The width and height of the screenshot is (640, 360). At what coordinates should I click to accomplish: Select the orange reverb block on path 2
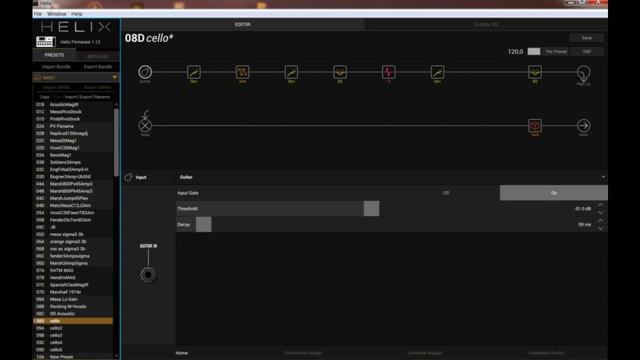(535, 125)
